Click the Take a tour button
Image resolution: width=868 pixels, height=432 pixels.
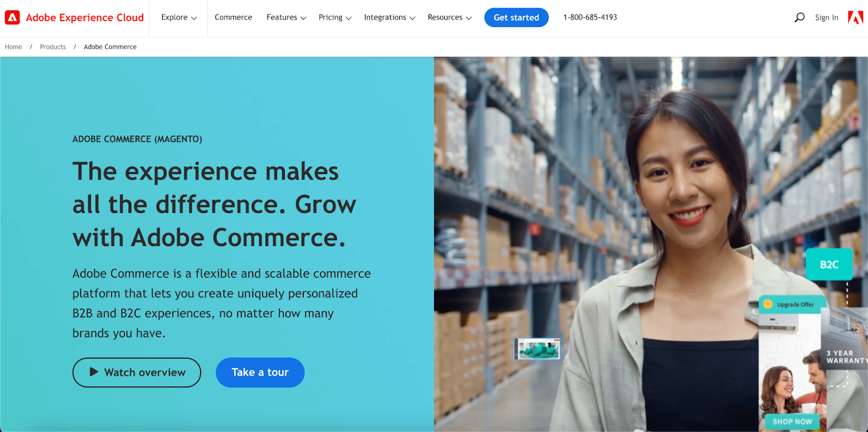[260, 372]
